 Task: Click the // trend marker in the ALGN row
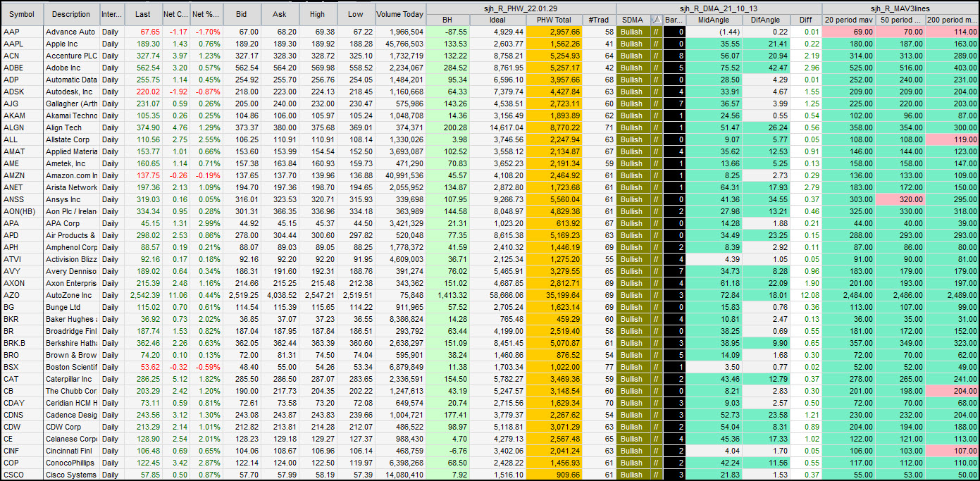pyautogui.click(x=656, y=127)
